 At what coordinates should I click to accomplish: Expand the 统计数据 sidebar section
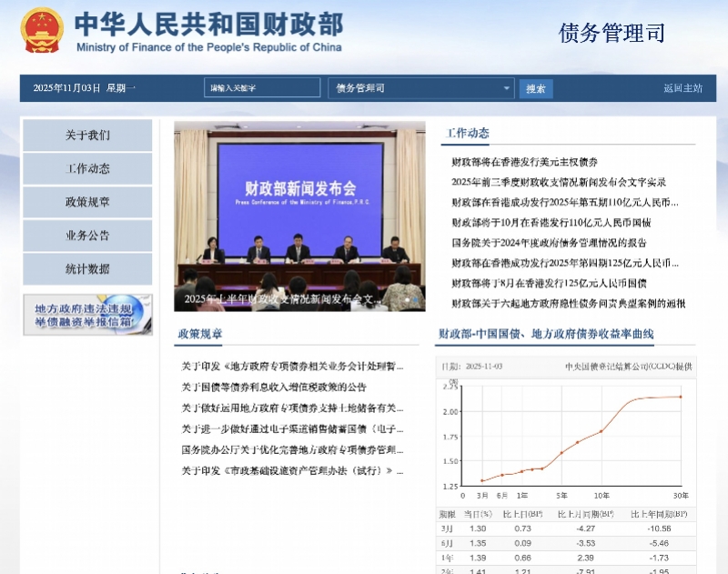coord(87,270)
